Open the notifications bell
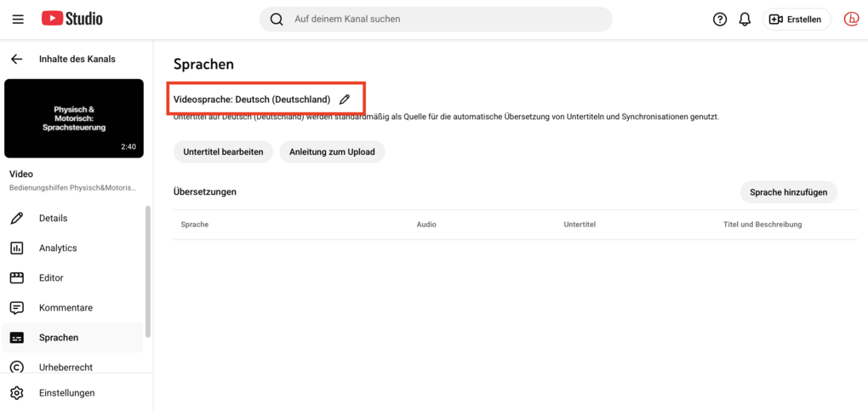The image size is (868, 411). (x=745, y=20)
